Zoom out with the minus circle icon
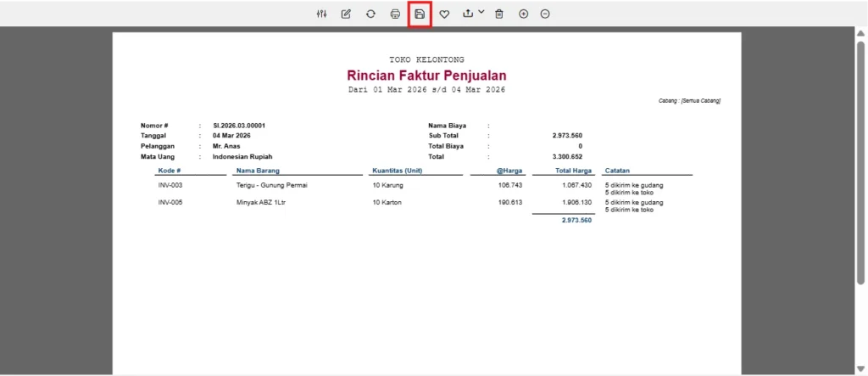868x376 pixels. click(x=545, y=14)
